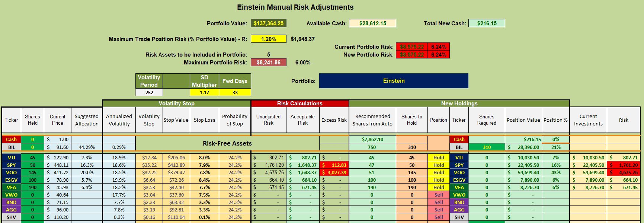Select the Total New Cash value $216.15
This screenshot has width=644, height=223.
(487, 23)
